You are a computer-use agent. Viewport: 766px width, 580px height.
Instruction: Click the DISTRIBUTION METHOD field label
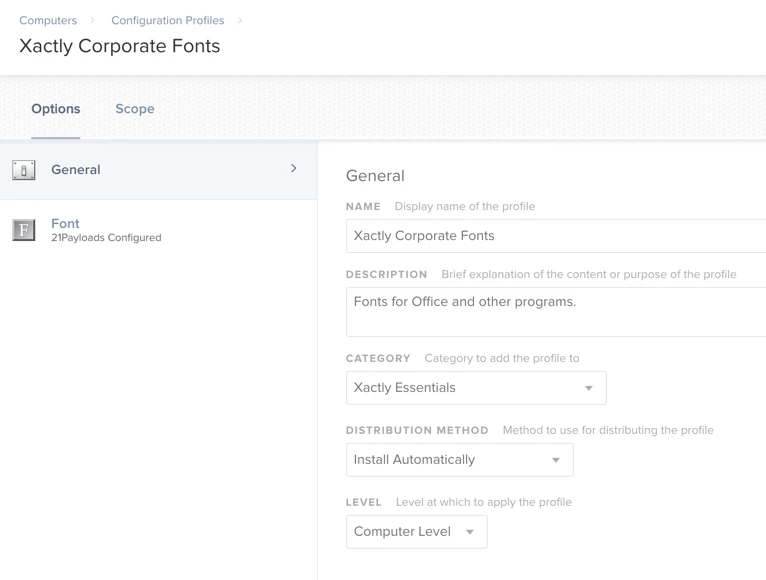(417, 430)
